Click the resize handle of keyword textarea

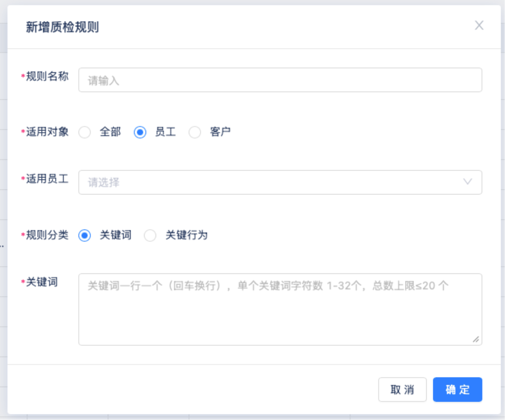(x=476, y=339)
